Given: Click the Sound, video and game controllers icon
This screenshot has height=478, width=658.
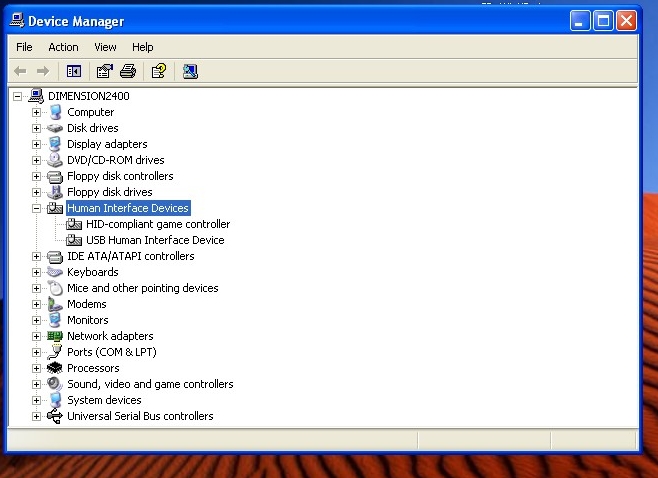Looking at the screenshot, I should [55, 384].
